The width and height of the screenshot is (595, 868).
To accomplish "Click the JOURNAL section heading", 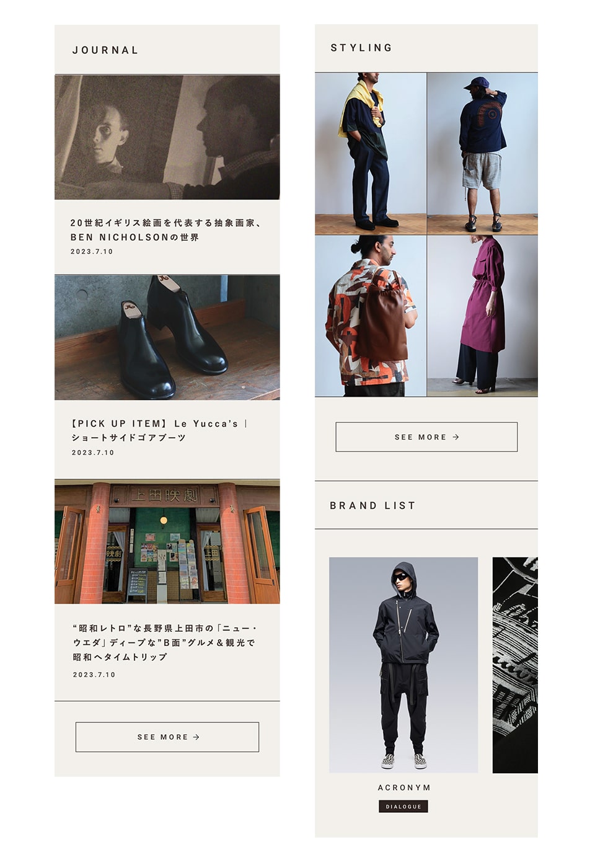I will pos(105,50).
